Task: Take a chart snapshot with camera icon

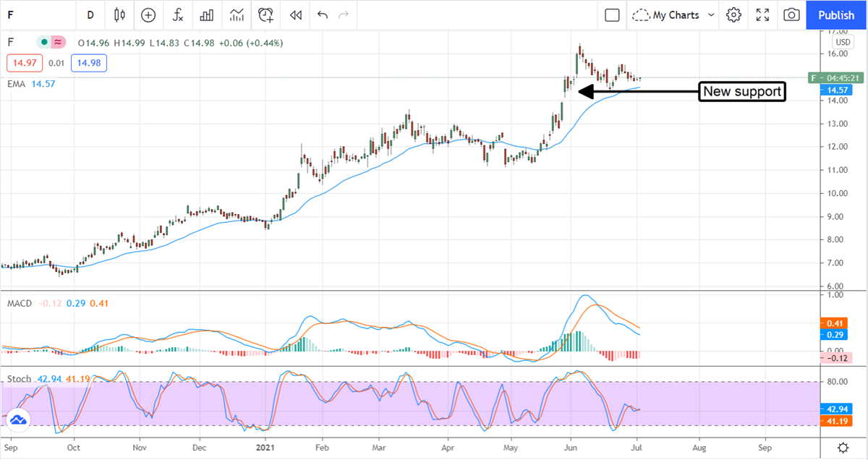Action: click(791, 14)
